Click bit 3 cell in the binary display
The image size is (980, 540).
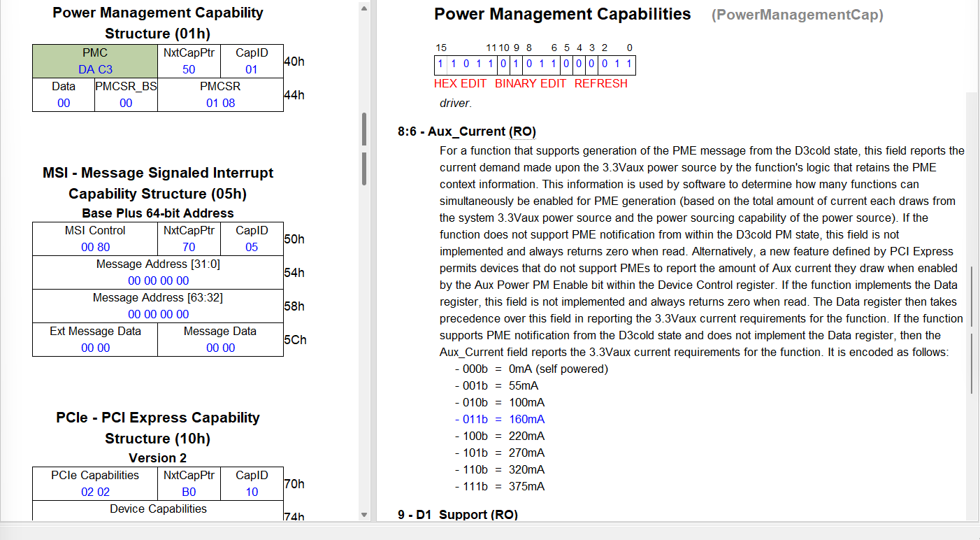591,65
